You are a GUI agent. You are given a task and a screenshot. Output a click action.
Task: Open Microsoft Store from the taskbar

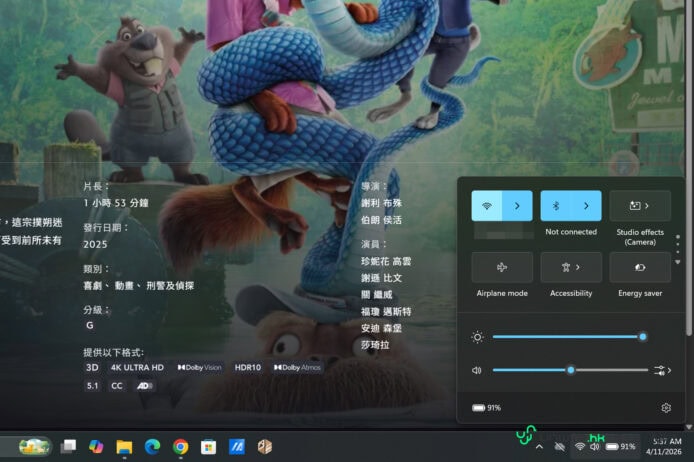(208, 447)
